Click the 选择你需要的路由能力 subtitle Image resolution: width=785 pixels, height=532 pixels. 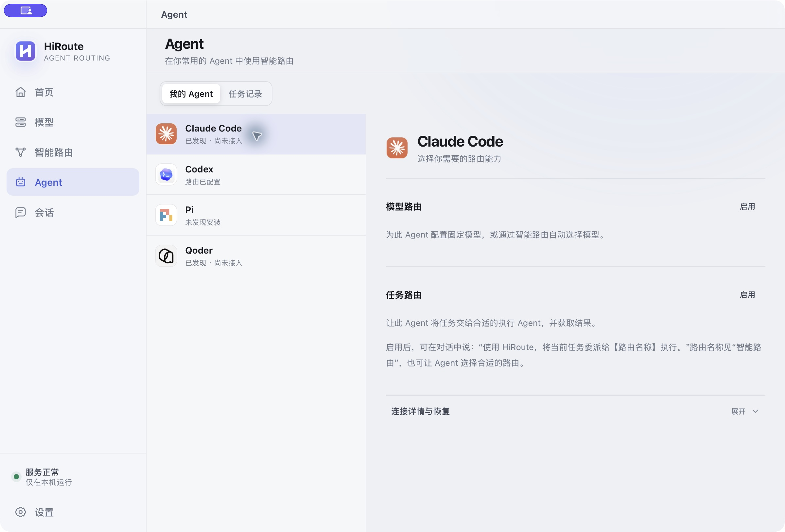click(x=459, y=159)
